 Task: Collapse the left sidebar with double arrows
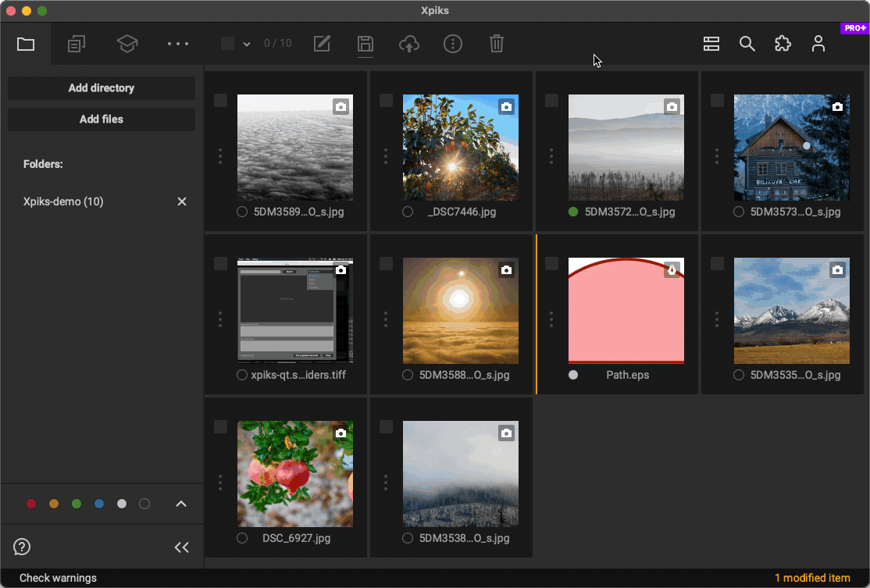pyautogui.click(x=181, y=547)
